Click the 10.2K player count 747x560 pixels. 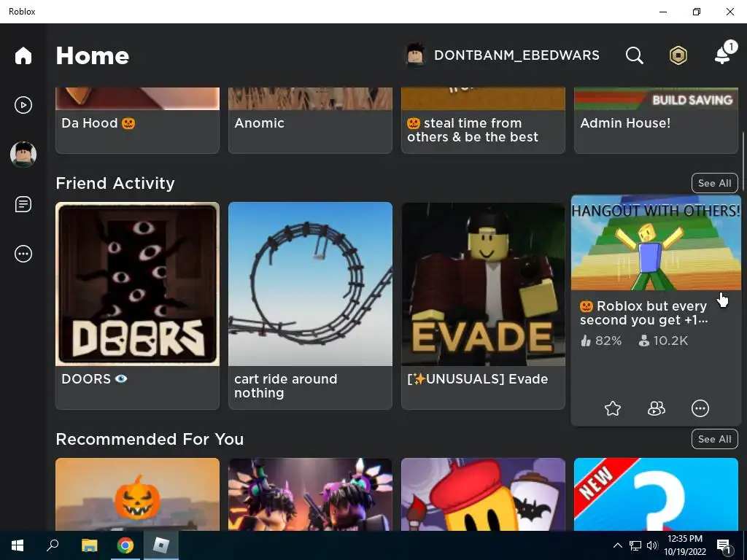pyautogui.click(x=663, y=341)
